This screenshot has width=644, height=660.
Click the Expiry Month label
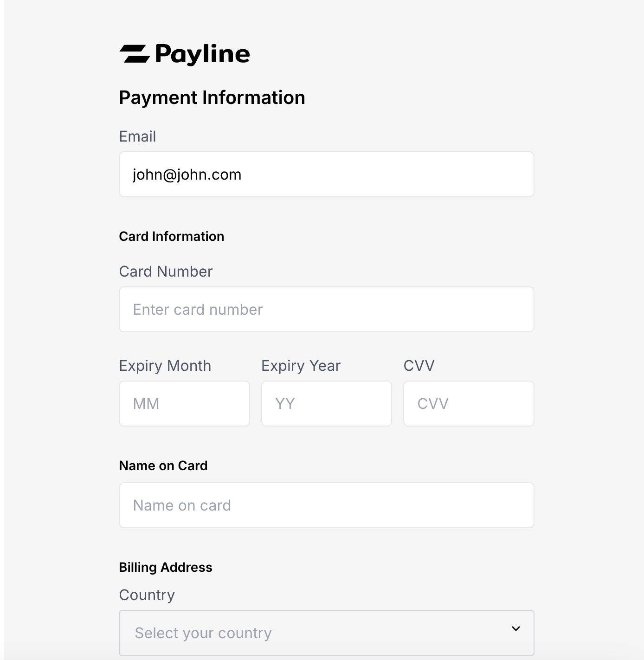click(x=165, y=366)
